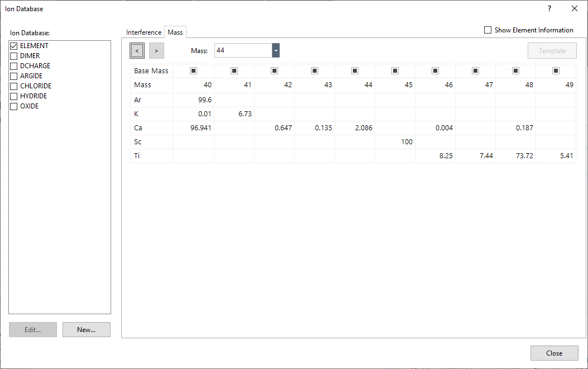Click the Ar abundance 99.6 cell
Viewport: 588px width, 369px height.
(194, 100)
